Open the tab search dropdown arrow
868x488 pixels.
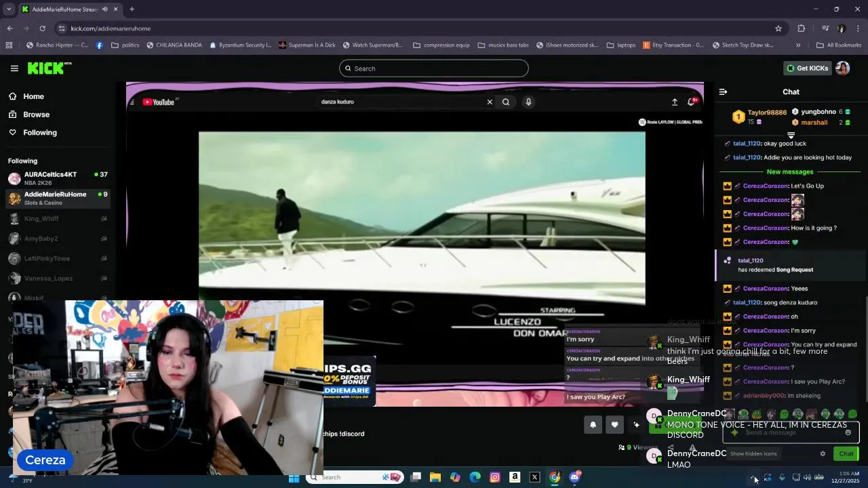(9, 9)
